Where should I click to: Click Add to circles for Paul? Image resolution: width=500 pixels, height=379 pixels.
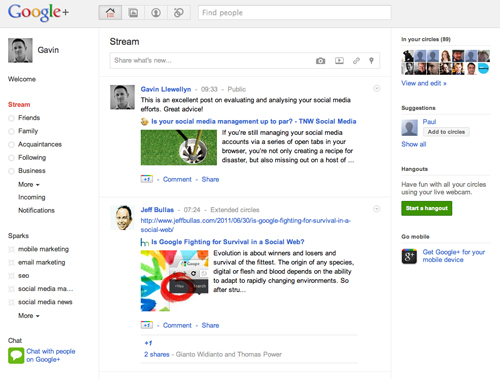pos(446,132)
